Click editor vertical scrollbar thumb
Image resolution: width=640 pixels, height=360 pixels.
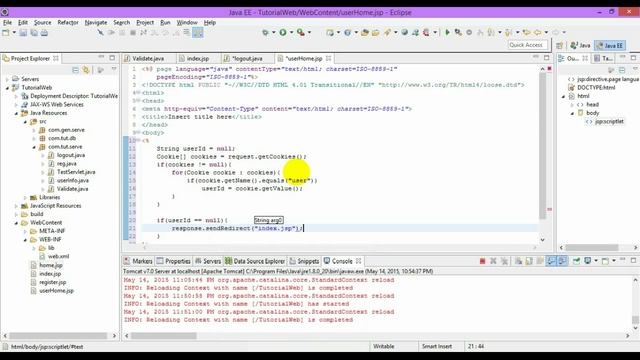542,146
